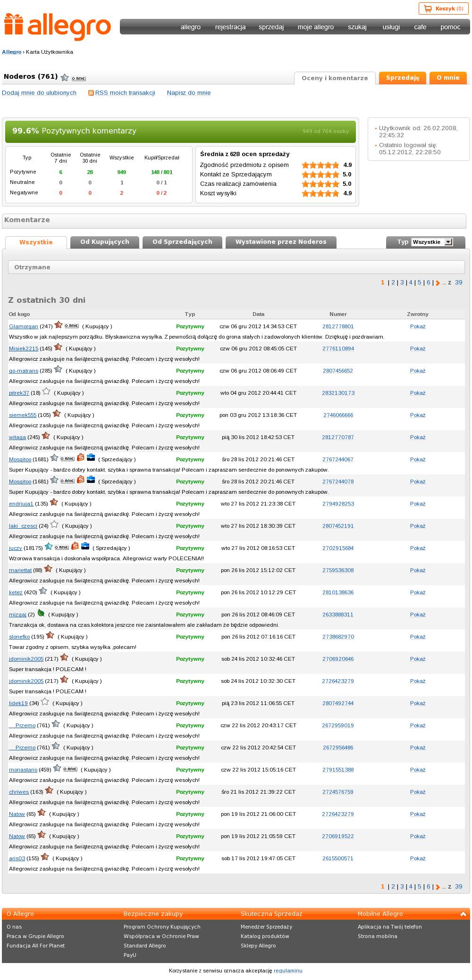
Task: Show comments 'Od Kupujących'
Action: point(105,242)
